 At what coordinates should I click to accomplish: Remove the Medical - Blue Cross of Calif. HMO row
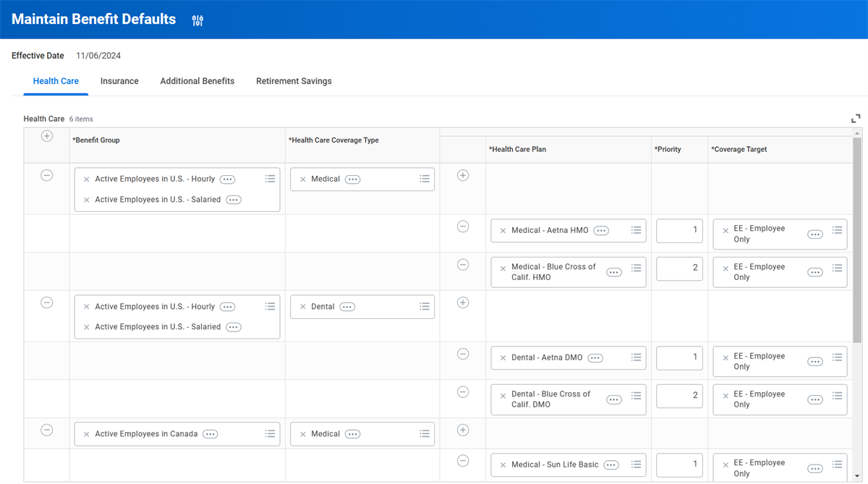[463, 264]
